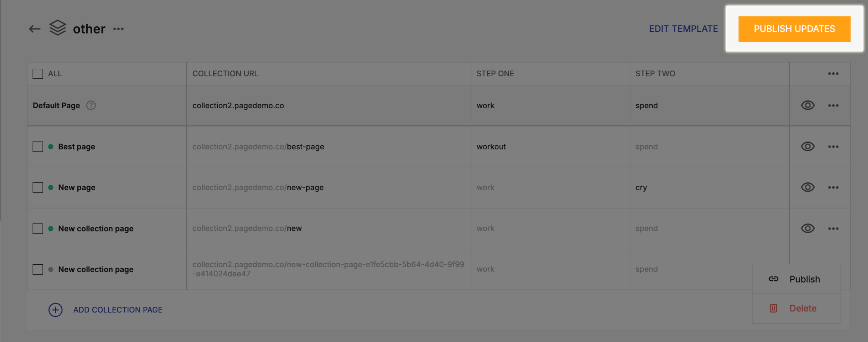Preview the New page using the eye icon
868x342 pixels.
click(807, 187)
